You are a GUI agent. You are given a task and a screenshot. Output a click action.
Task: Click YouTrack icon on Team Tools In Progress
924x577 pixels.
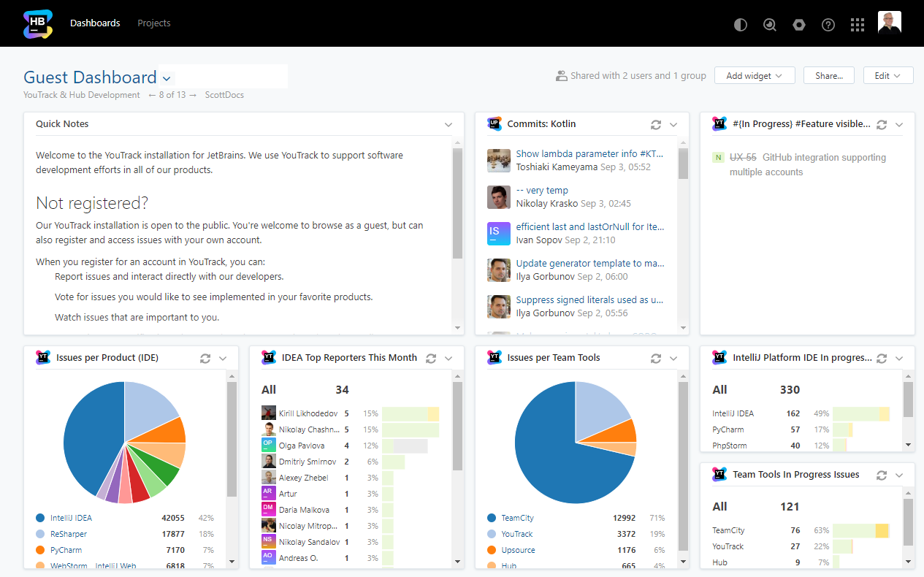(719, 474)
